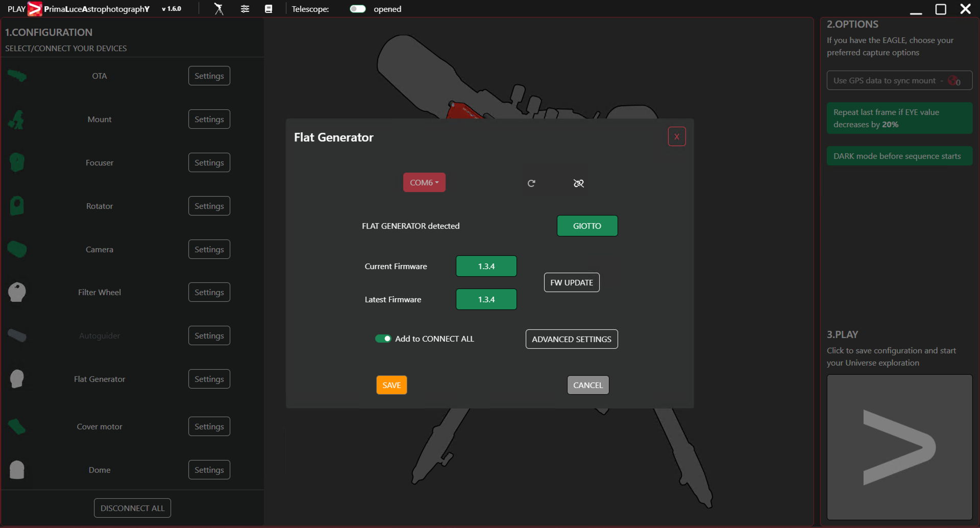Screen dimensions: 980x528
Task: Open the sliders preferences icon in toolbar
Action: tap(245, 9)
